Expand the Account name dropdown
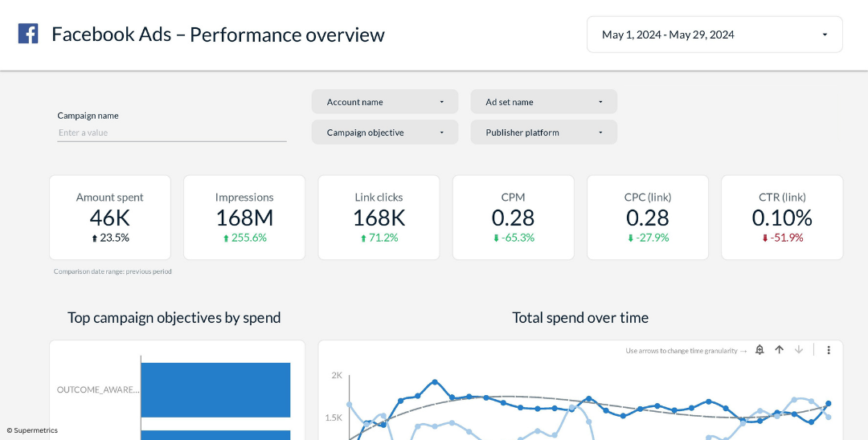This screenshot has height=440, width=868. tap(384, 102)
